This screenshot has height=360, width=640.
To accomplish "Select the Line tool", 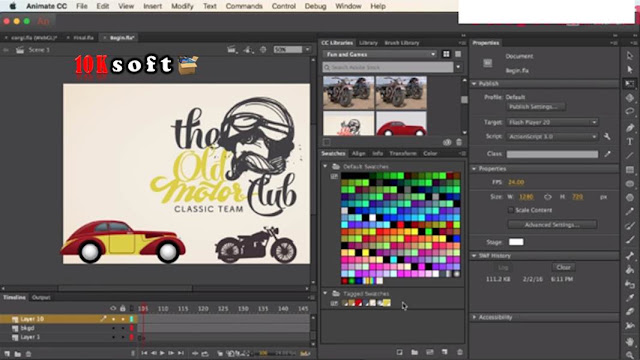I will [x=630, y=156].
